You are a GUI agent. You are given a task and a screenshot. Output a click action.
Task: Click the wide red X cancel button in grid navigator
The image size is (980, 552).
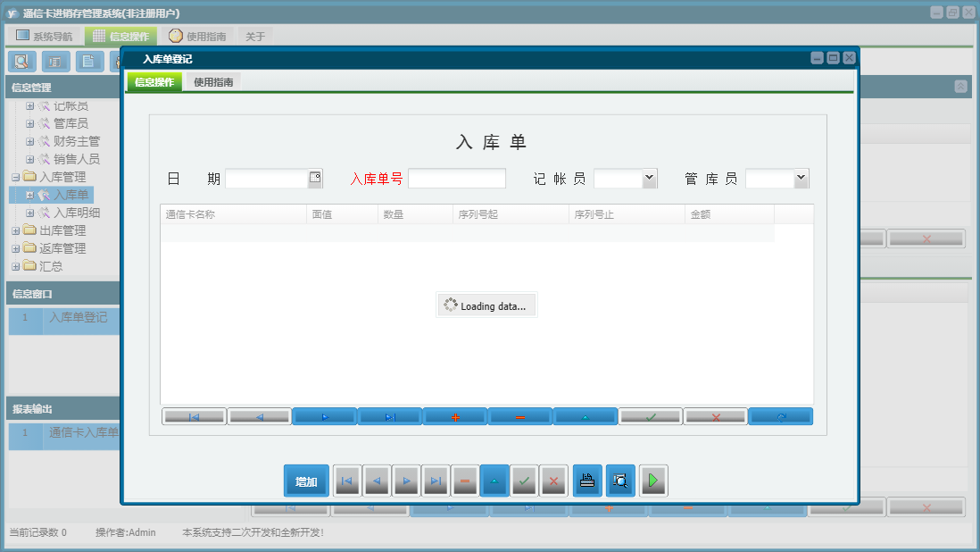[x=716, y=417]
